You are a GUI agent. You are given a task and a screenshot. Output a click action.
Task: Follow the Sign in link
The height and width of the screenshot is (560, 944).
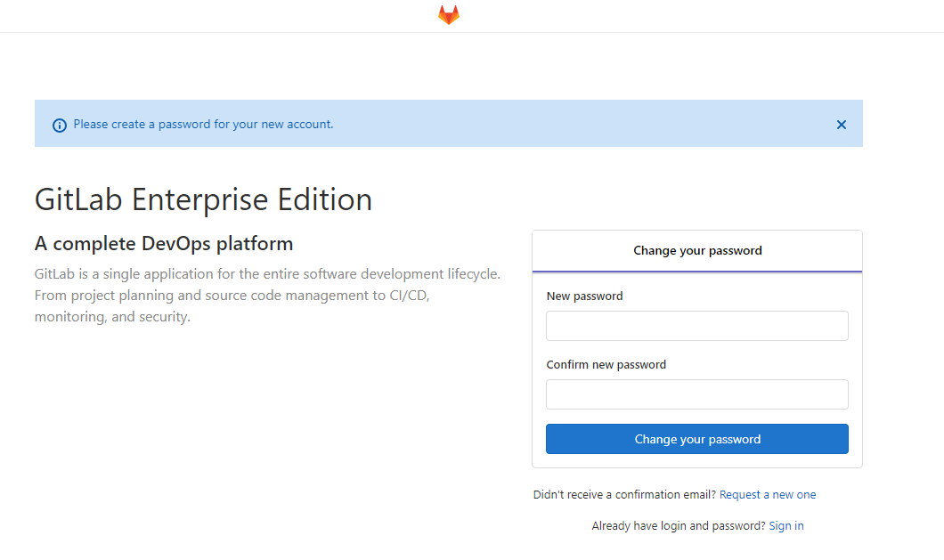(x=785, y=526)
